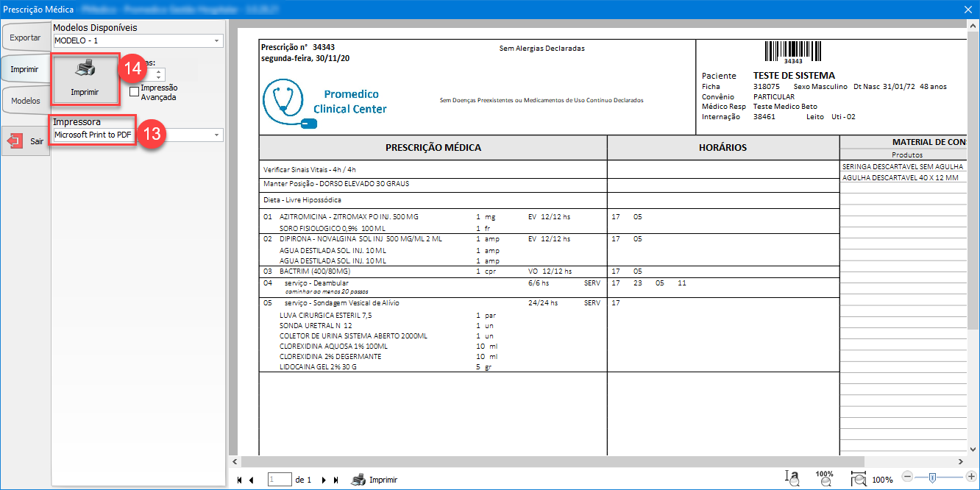Open the Modelos Disponíveis dropdown
This screenshot has height=490, width=980.
coord(217,41)
